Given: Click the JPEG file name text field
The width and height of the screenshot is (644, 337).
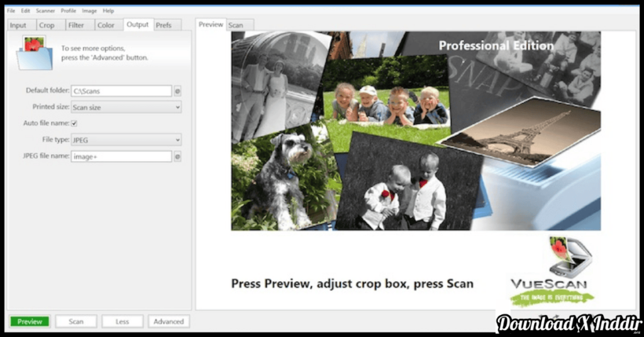Looking at the screenshot, I should (x=121, y=157).
